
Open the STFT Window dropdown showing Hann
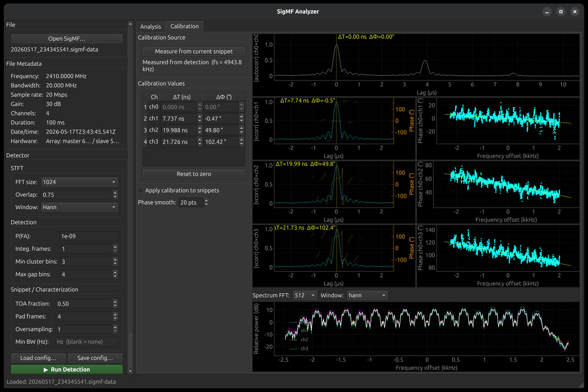click(x=79, y=207)
